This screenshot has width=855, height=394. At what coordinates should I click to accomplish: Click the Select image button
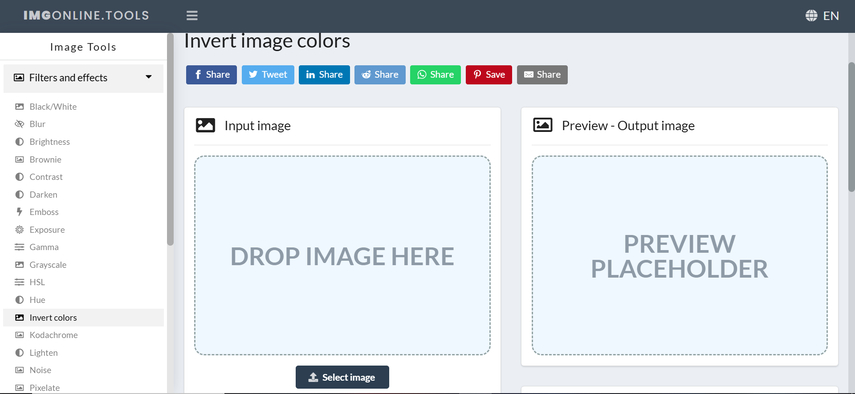[342, 377]
